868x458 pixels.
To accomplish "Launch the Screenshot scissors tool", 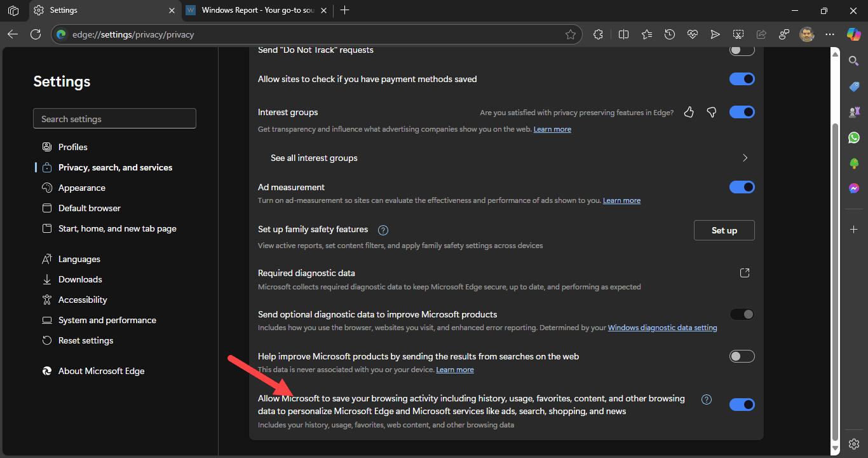I will pos(738,34).
